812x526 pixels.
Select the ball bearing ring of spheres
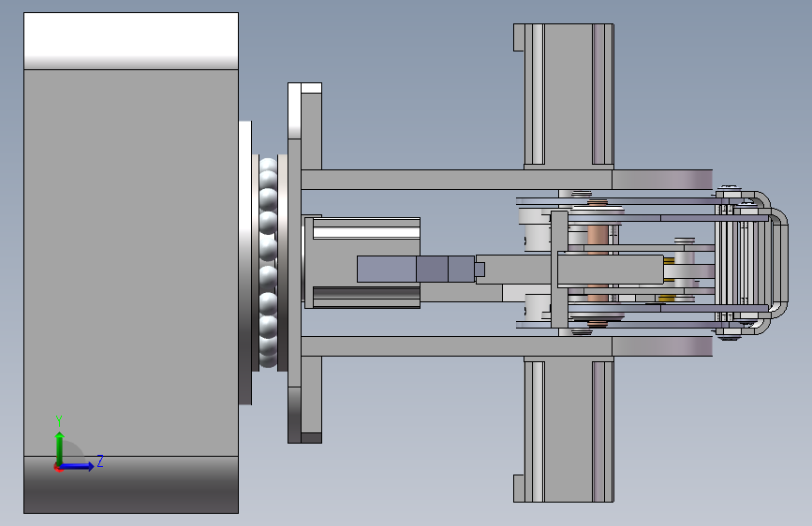coord(268,262)
